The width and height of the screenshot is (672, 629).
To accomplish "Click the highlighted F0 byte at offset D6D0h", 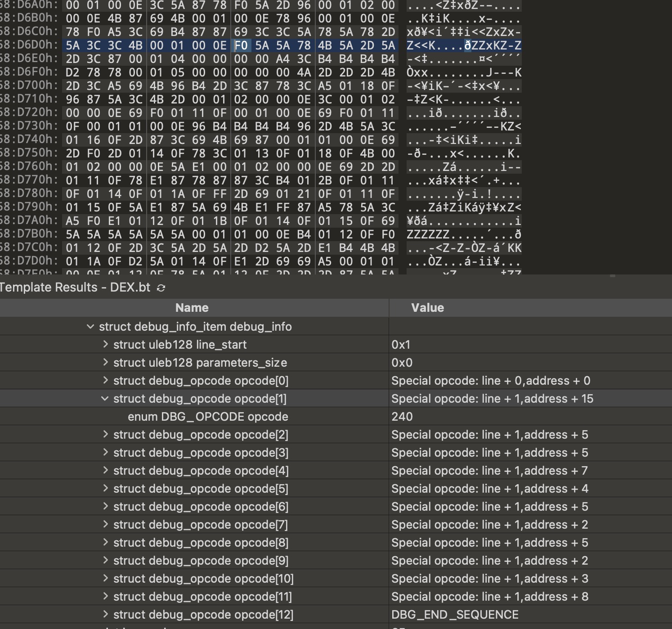I will (x=242, y=45).
